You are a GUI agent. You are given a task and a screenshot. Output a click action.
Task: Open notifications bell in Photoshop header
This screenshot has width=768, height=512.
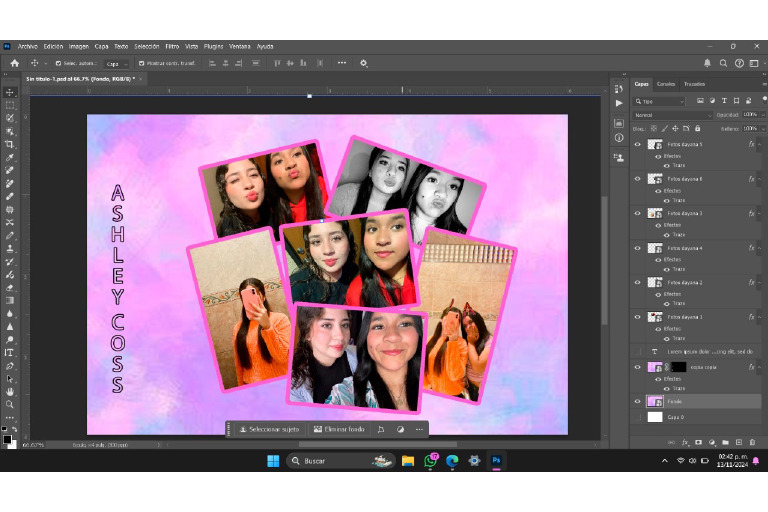click(707, 63)
